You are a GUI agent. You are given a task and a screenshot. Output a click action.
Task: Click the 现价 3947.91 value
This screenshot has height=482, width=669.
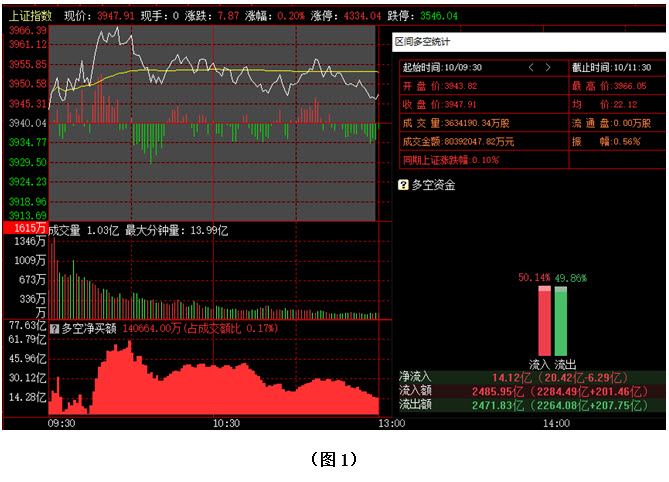(115, 16)
